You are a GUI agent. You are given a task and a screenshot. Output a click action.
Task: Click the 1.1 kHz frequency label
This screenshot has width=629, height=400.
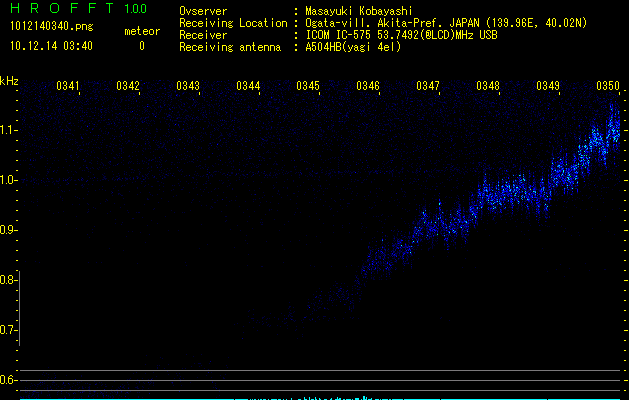click(8, 130)
